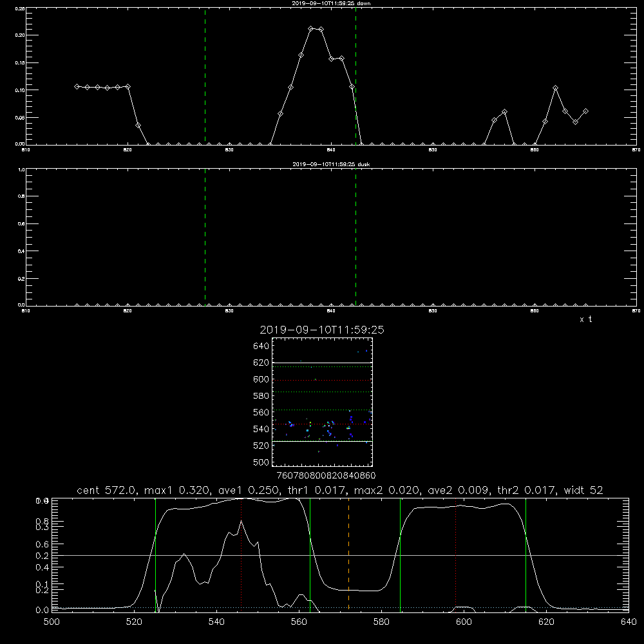
Task: Click the red dotted vertical line near 598
Action: 455,554
